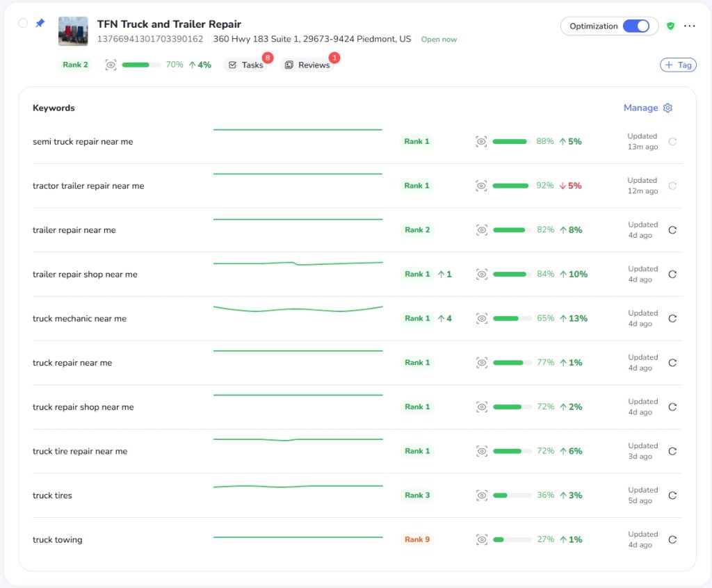Open the Reviews tab with 1 badge
Viewport: 712px width, 588px height.
click(x=308, y=65)
